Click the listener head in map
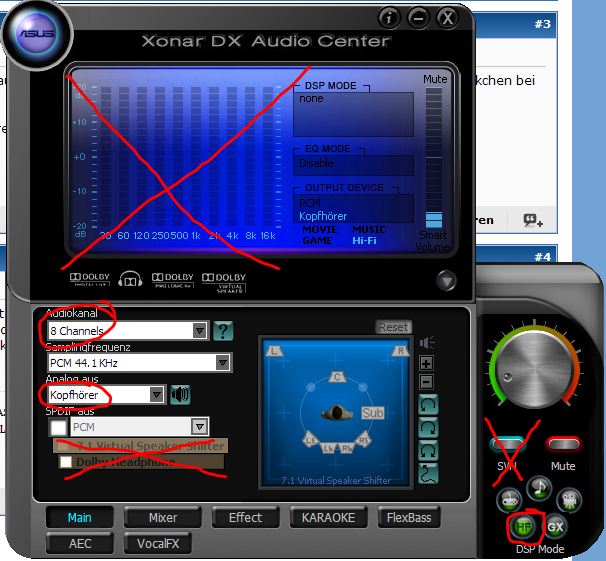The image size is (606, 561). (x=337, y=413)
